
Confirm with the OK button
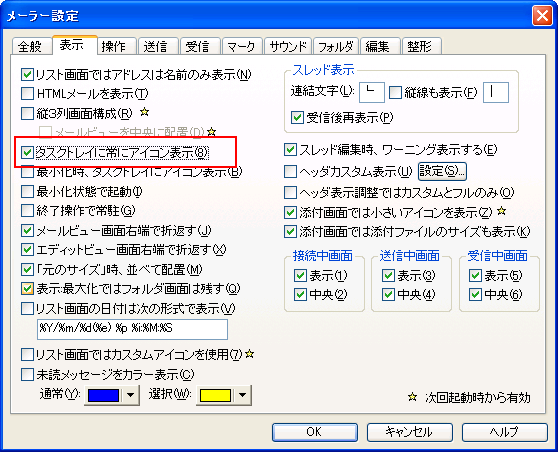(x=315, y=432)
